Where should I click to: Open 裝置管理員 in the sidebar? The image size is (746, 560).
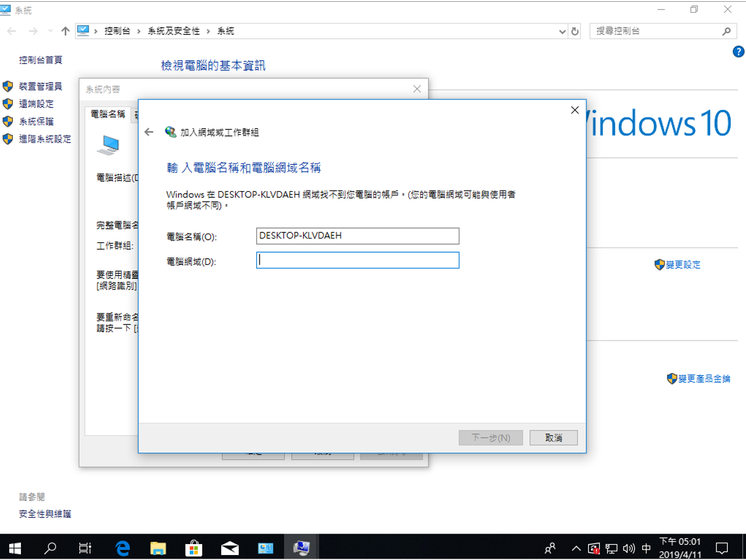coord(41,86)
